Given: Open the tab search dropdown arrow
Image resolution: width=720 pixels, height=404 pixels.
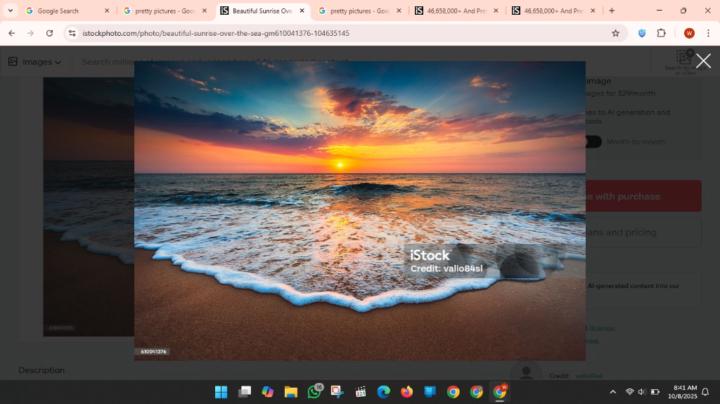Looking at the screenshot, I should (10, 11).
